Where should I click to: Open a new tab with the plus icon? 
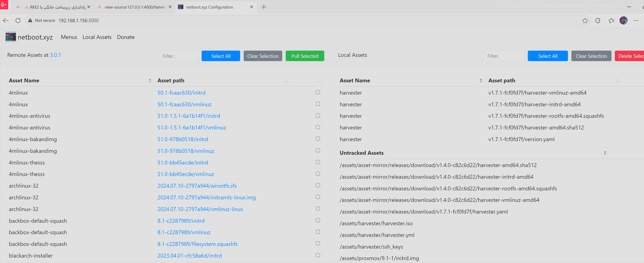(264, 7)
